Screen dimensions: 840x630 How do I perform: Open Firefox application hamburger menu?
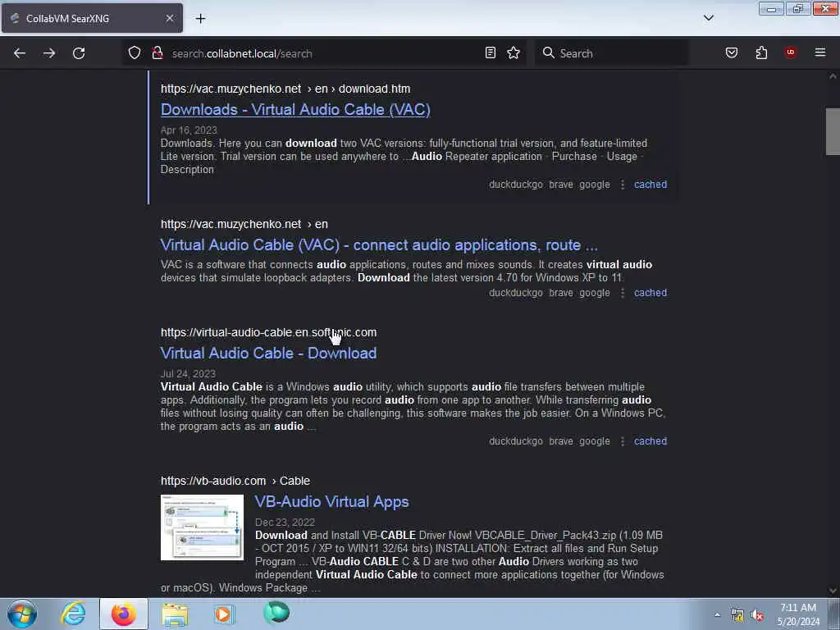(820, 52)
